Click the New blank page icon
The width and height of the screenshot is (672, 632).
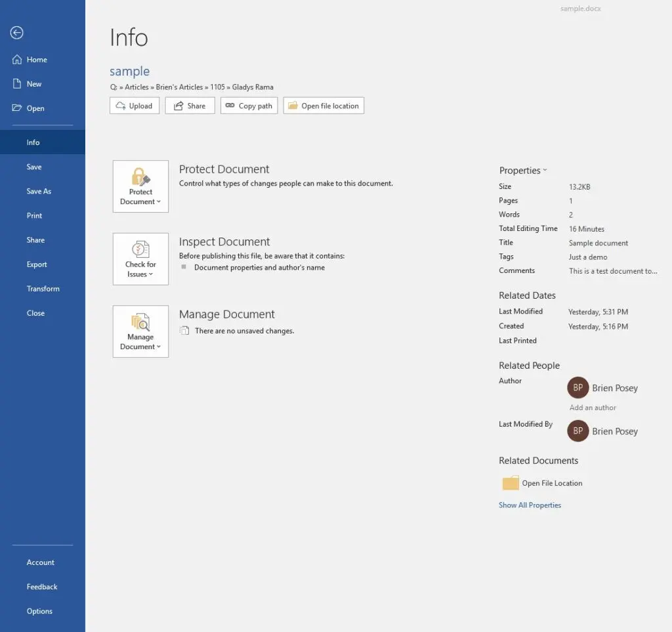(x=16, y=83)
